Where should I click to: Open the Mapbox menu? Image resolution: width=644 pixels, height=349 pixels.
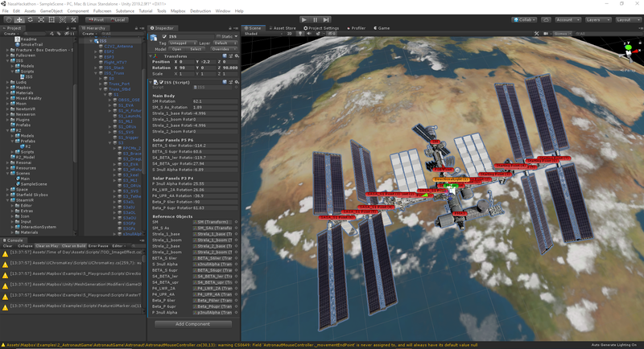(178, 11)
